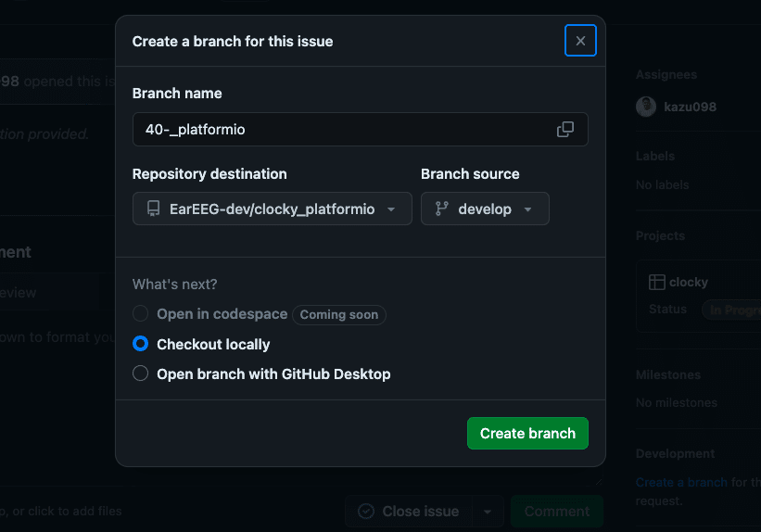This screenshot has height=532, width=761.
Task: Click the What's next? label
Action: [174, 285]
